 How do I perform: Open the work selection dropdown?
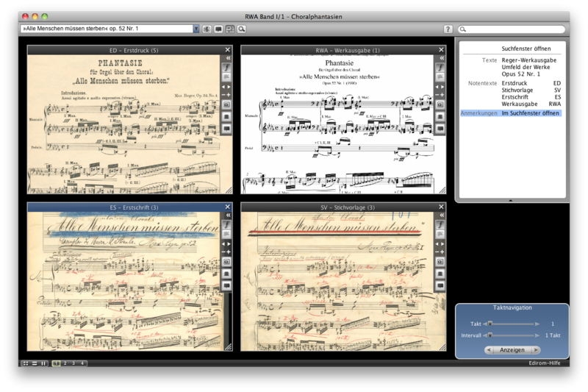coord(196,29)
